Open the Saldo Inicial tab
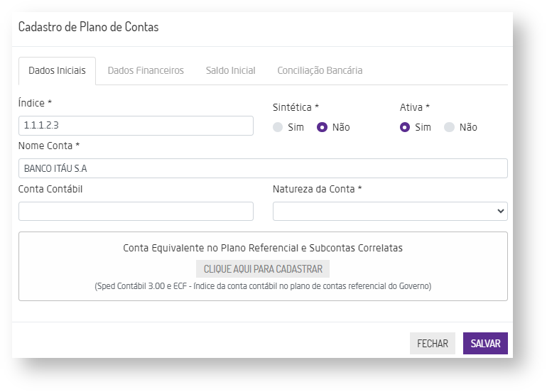547x392 pixels. pos(230,70)
